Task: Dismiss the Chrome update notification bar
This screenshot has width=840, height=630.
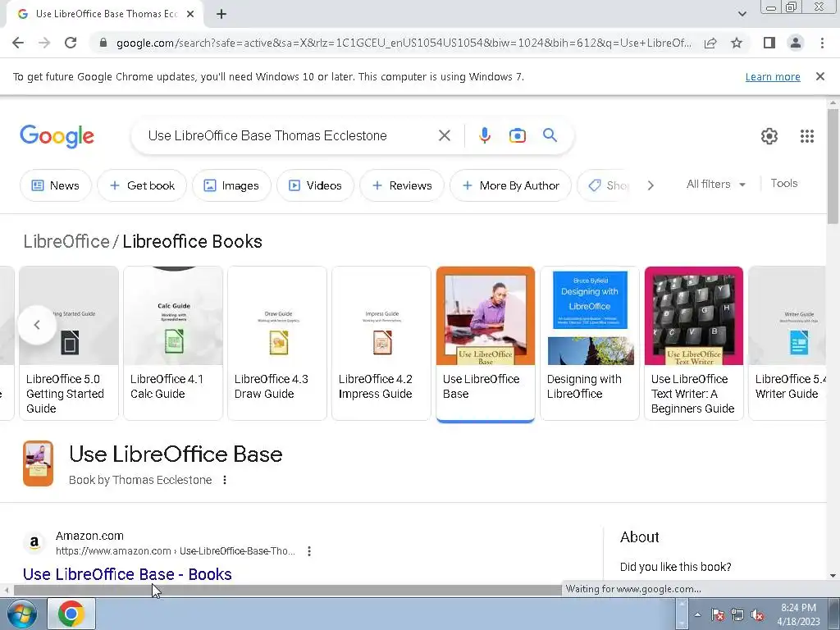Action: [x=819, y=76]
